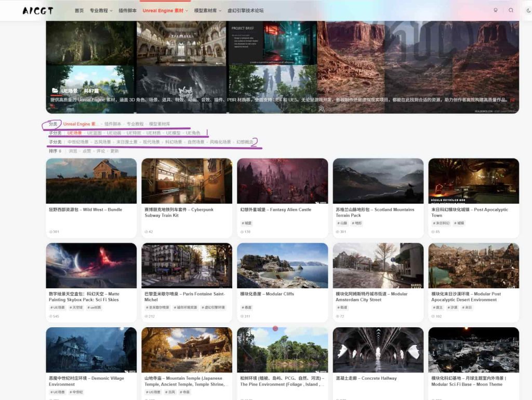Viewport: 532px width, 400px height.
Task: Go to 首页 home menu item
Action: coord(79,10)
